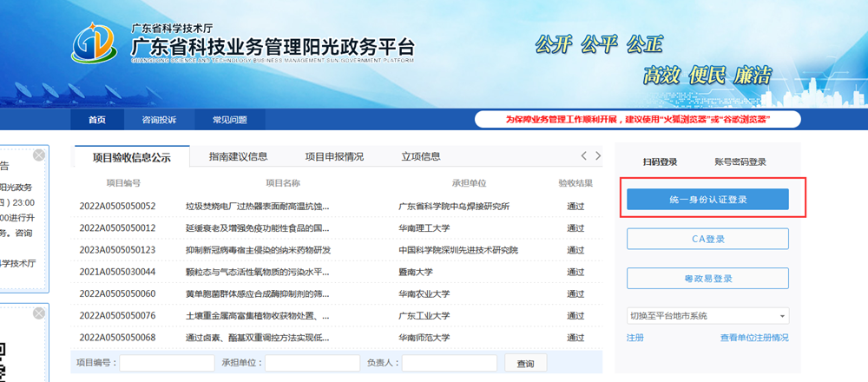Image resolution: width=868 pixels, height=382 pixels.
Task: Switch to the 指南建议信息 tab
Action: (238, 157)
